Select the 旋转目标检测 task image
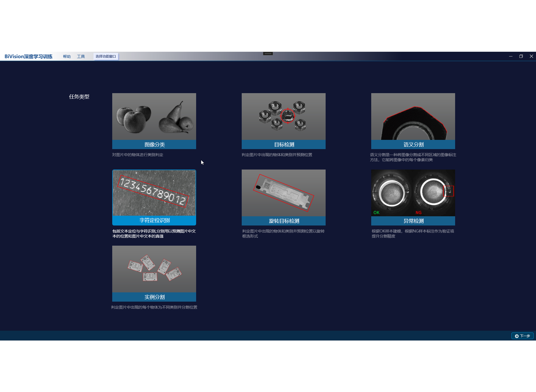 click(x=283, y=193)
